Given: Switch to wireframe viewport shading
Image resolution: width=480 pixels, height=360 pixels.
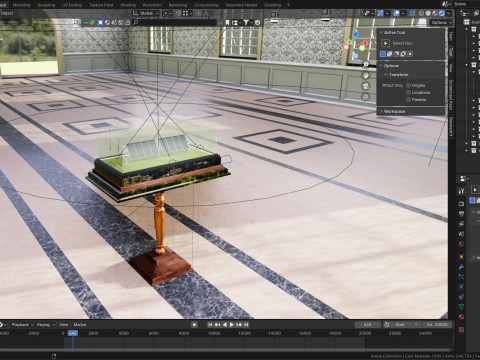Looking at the screenshot, I should point(421,13).
